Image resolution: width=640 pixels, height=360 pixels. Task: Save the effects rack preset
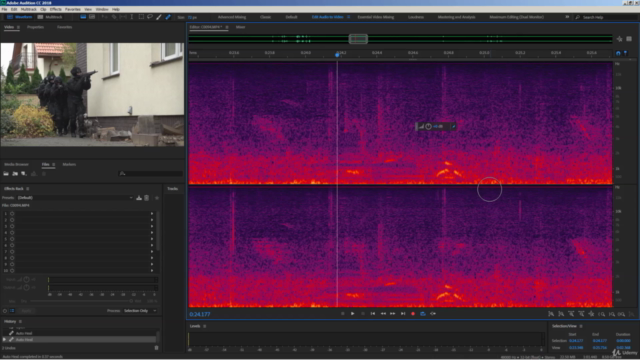pos(139,198)
